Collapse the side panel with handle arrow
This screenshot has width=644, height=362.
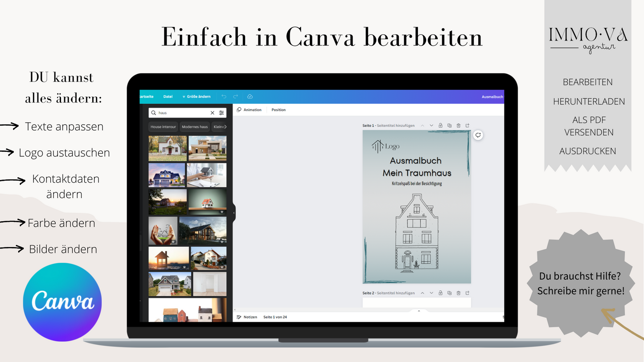tap(234, 213)
